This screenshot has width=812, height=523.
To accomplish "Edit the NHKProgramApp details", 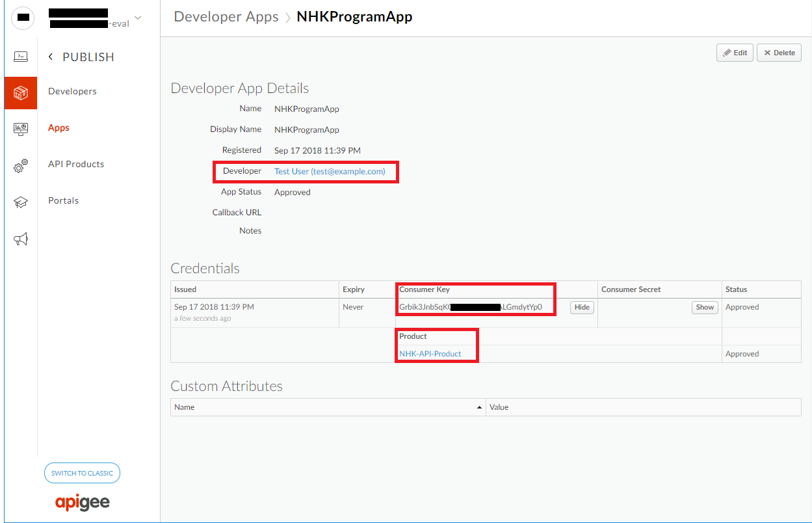I will 734,53.
